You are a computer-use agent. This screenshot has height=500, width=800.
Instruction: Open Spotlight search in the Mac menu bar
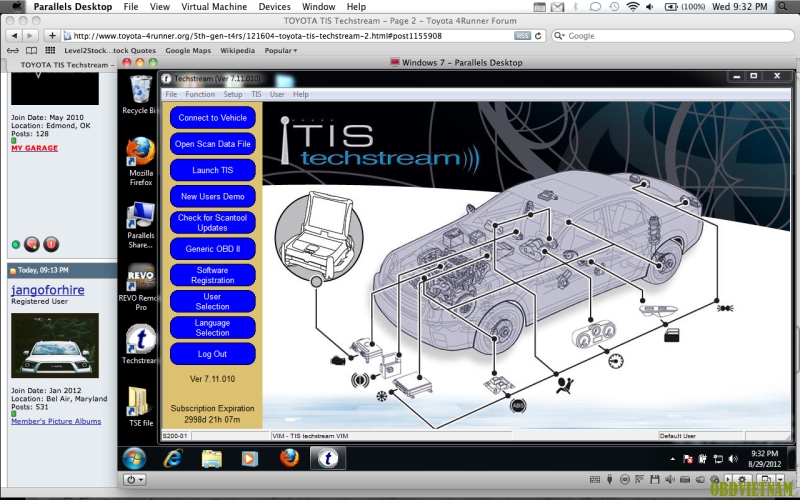click(783, 7)
